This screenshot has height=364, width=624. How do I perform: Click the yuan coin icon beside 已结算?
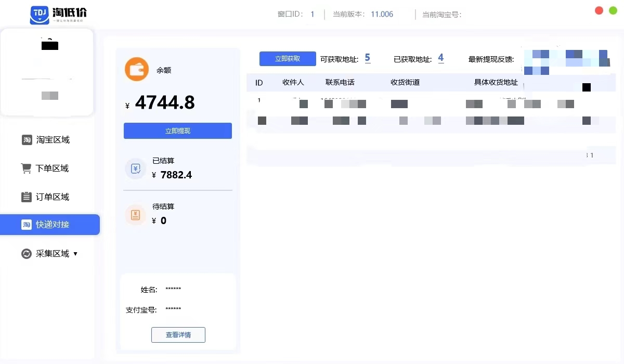coord(136,168)
